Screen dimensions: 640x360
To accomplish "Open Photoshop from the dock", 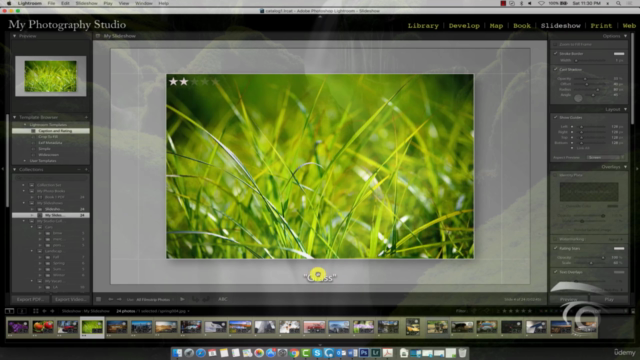I will pos(364,353).
